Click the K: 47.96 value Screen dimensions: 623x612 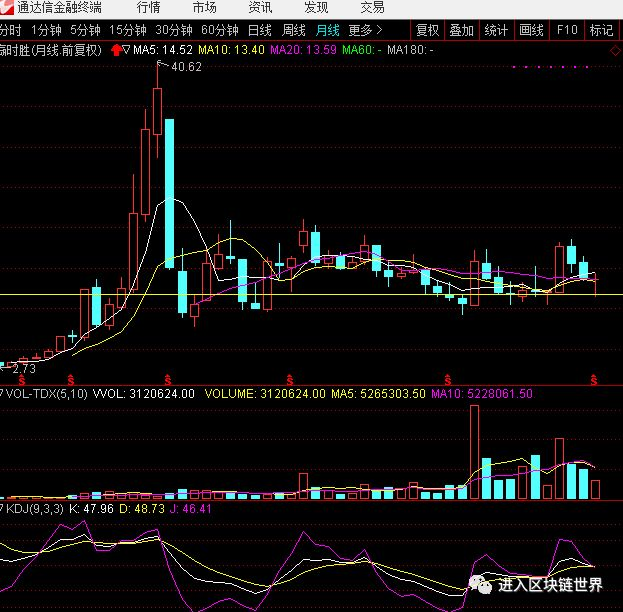[x=91, y=509]
